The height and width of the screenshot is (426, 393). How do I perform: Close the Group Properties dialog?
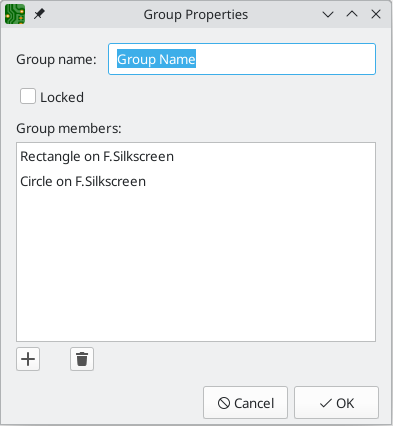(x=376, y=14)
